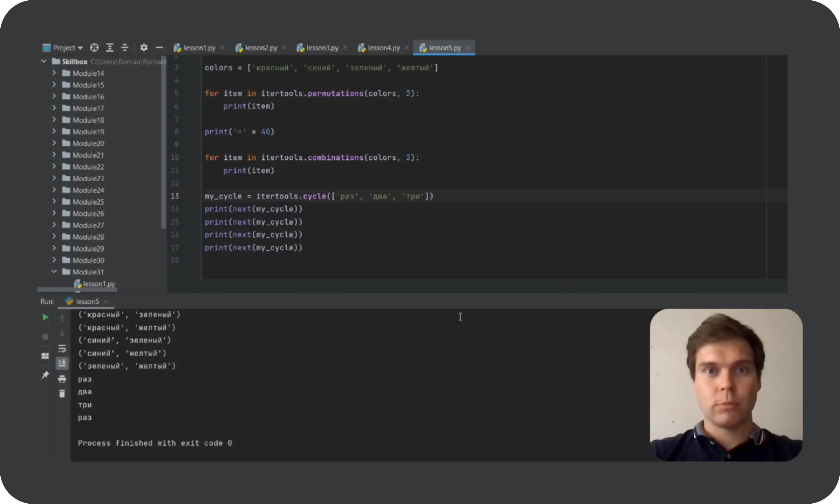The image size is (840, 504).
Task: Click the Collapse All icon in Project toolbar
Action: click(x=125, y=48)
